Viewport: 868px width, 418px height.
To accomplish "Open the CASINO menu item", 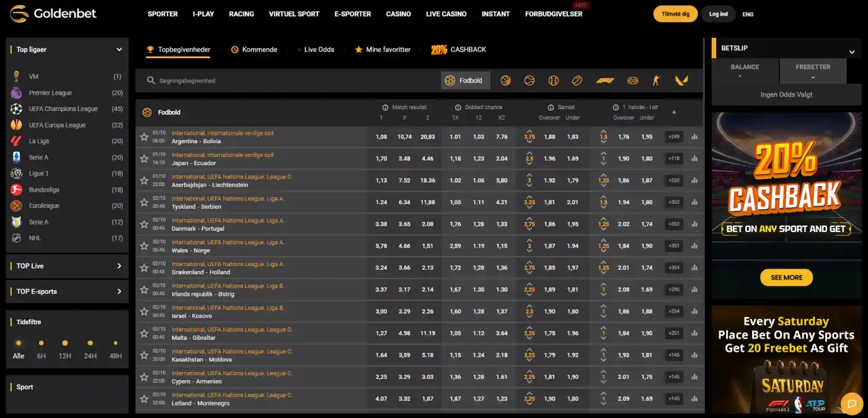I will pyautogui.click(x=398, y=14).
